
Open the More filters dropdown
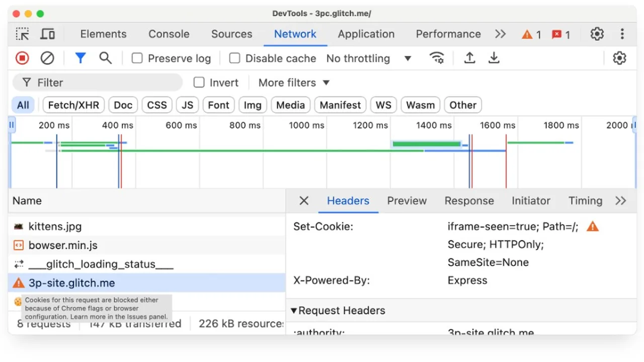click(294, 82)
